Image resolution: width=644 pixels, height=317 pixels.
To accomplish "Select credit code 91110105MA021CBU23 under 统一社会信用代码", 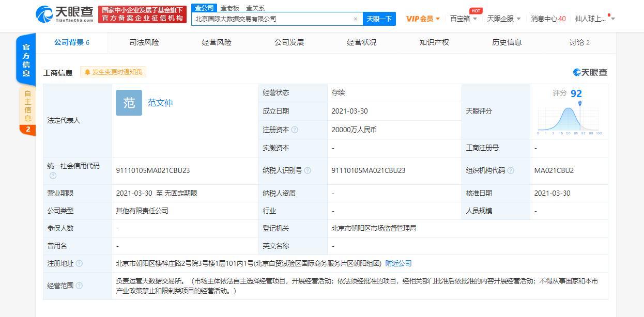I will 153,170.
